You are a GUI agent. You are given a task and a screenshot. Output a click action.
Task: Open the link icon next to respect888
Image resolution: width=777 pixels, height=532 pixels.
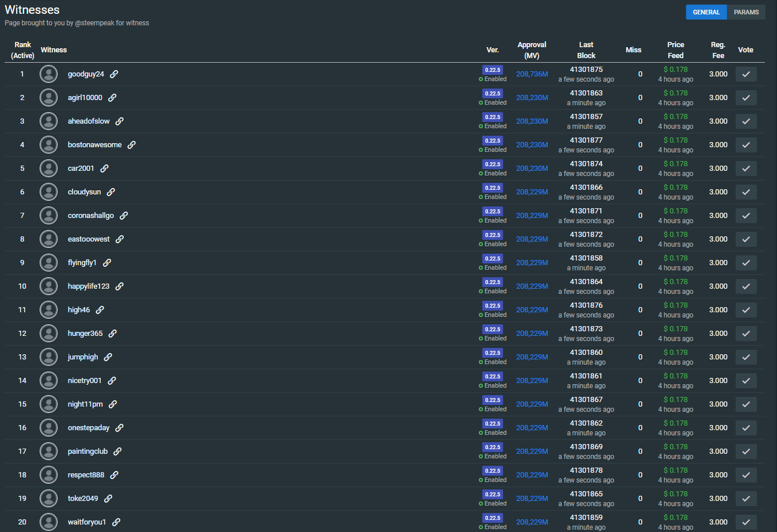tap(114, 475)
